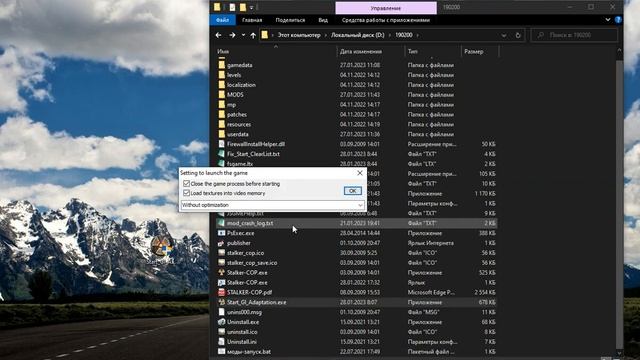Select the publisher internet shortcut icon

221,243
